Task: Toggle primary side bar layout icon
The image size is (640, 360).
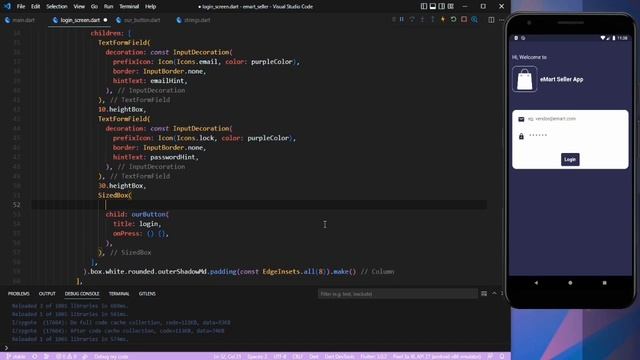Action: 424,6
